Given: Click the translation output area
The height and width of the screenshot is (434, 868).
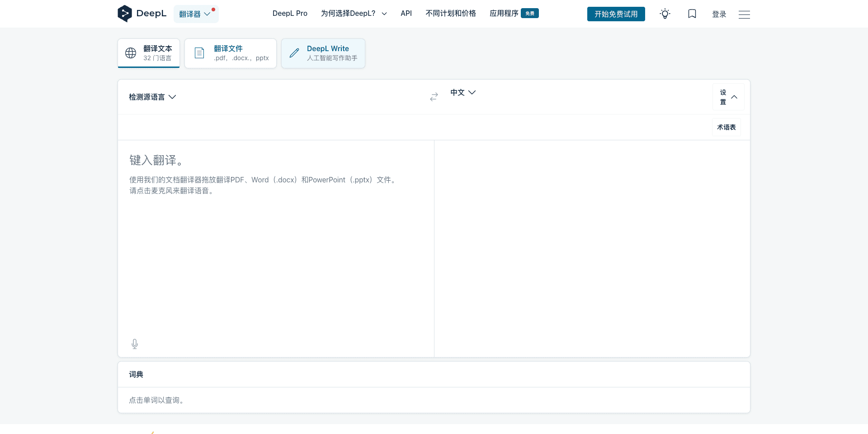Looking at the screenshot, I should click(592, 248).
